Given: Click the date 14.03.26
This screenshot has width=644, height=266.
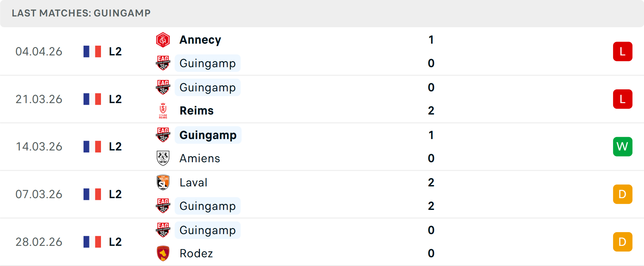Looking at the screenshot, I should pos(39,146).
